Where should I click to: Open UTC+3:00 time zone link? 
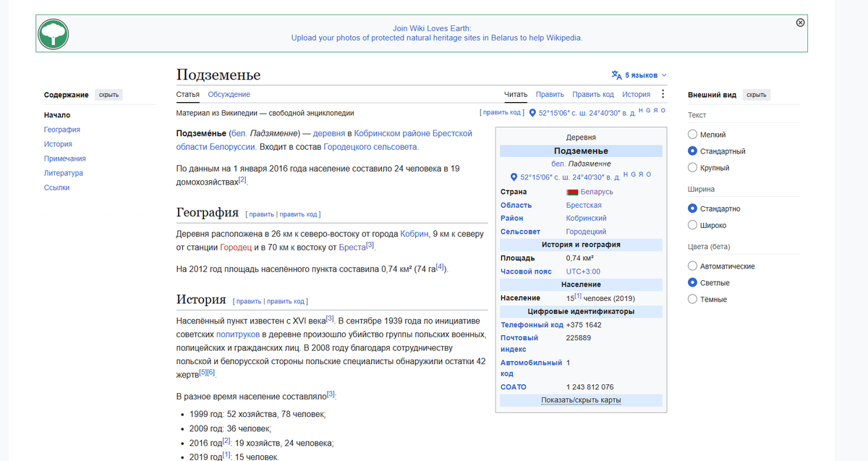tap(583, 271)
